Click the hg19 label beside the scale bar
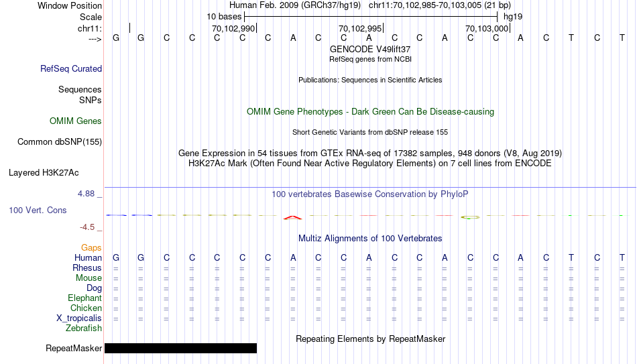The image size is (637, 364). [x=513, y=17]
